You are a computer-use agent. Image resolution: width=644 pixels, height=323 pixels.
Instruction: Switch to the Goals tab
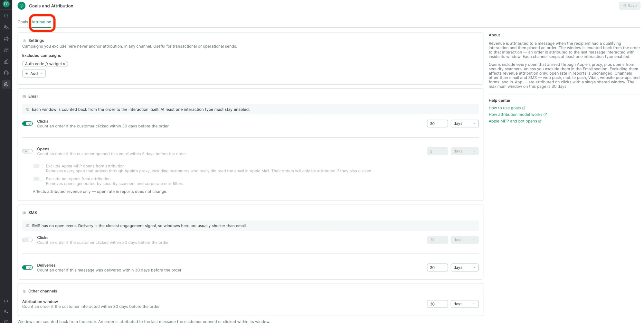click(x=23, y=22)
